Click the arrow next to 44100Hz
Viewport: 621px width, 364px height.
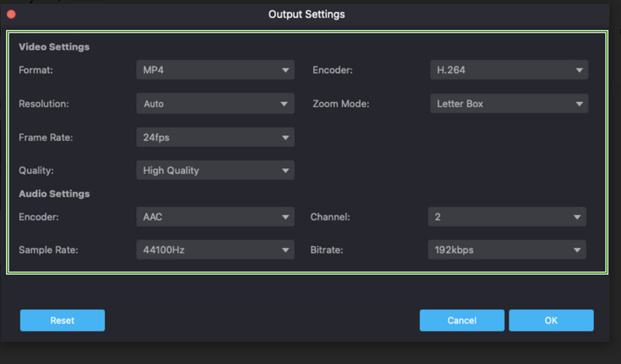[286, 251]
